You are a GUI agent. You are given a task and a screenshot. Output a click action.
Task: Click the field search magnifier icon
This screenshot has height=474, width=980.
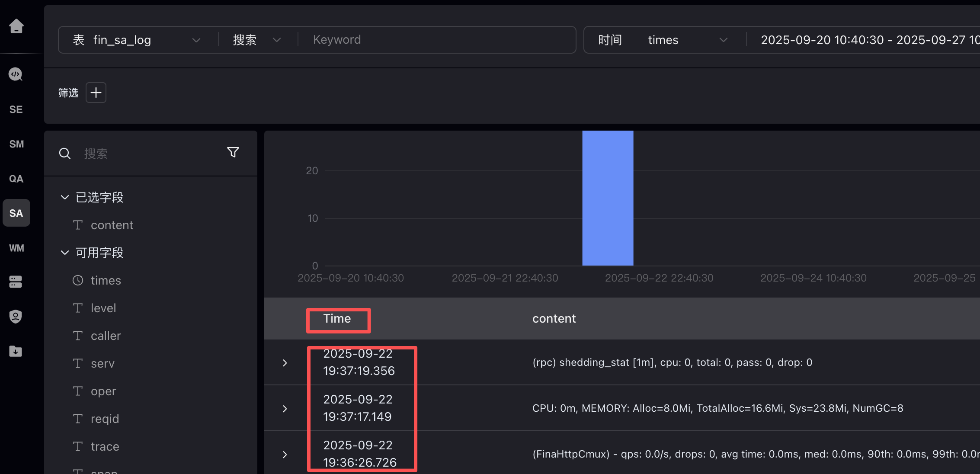click(x=65, y=154)
